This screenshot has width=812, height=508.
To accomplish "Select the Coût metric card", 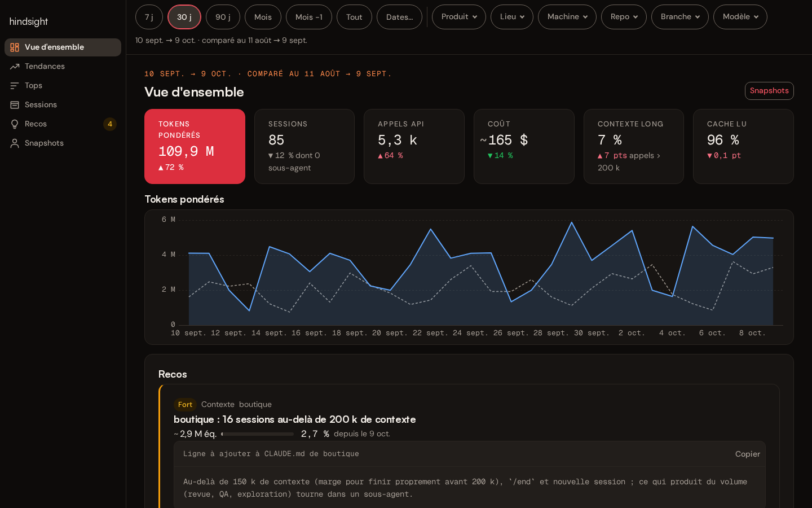I will [524, 146].
